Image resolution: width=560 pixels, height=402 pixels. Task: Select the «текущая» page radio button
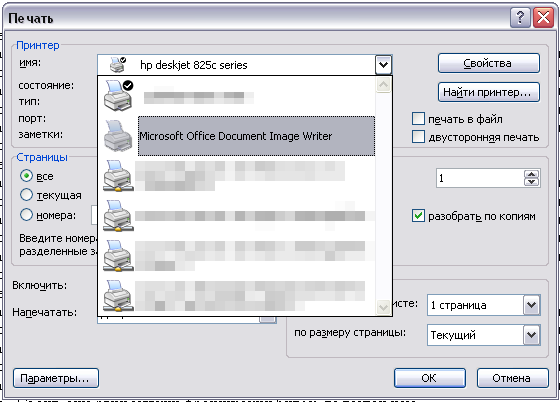click(x=26, y=195)
